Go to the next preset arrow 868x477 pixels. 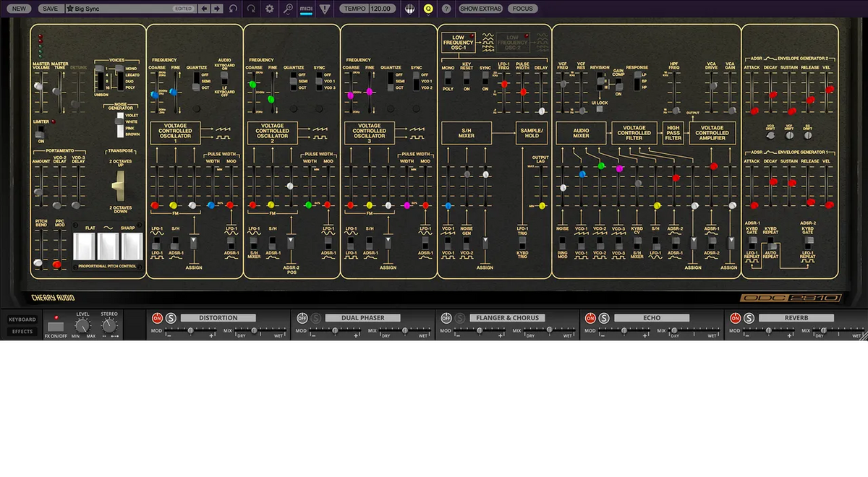tap(217, 9)
